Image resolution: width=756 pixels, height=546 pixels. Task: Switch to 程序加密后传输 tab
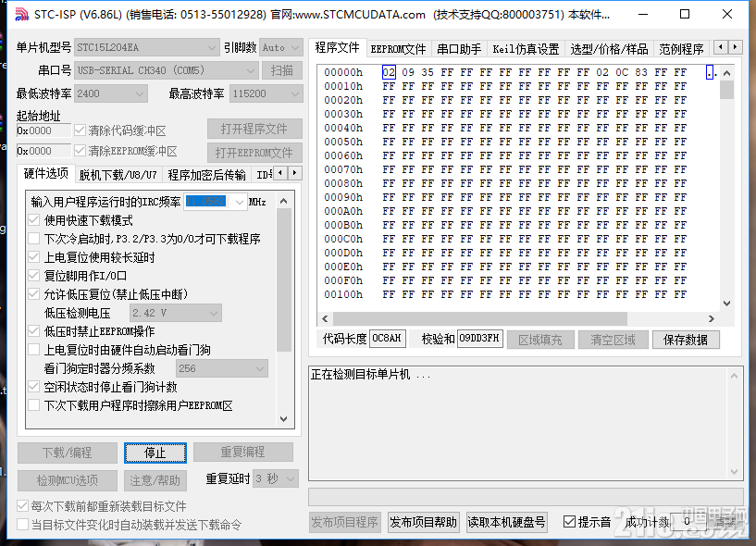pyautogui.click(x=207, y=175)
